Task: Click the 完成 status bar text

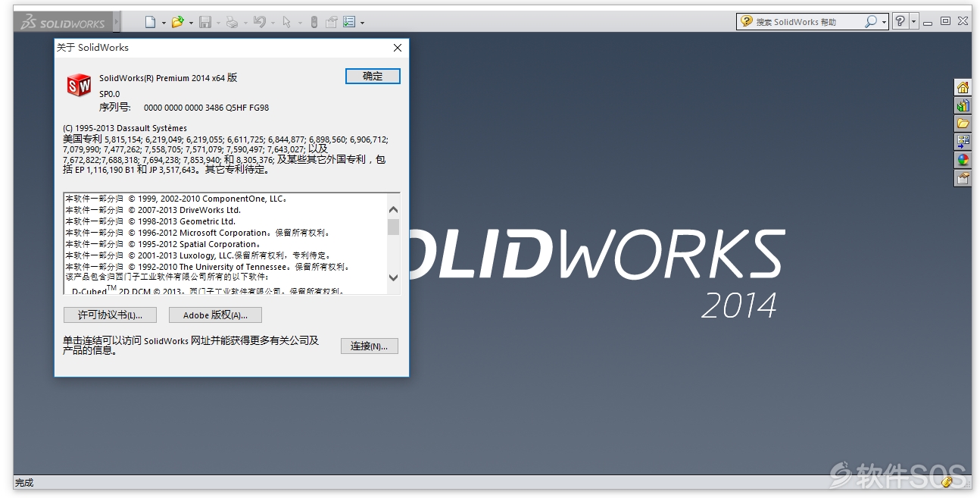Action: (x=24, y=482)
